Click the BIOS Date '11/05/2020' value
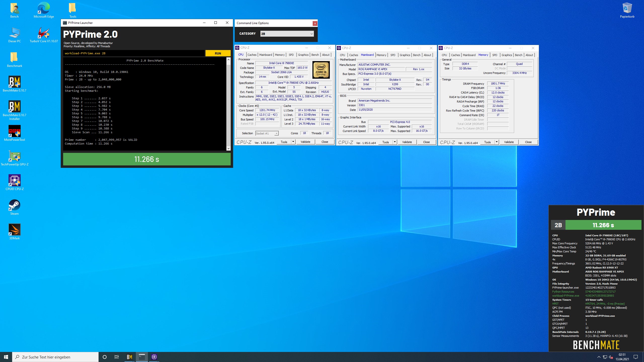 click(x=395, y=110)
